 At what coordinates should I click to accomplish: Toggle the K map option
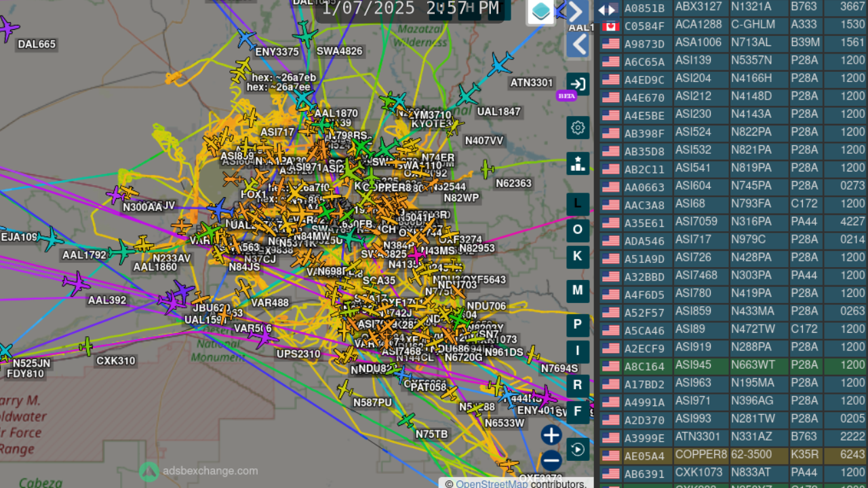pos(578,257)
